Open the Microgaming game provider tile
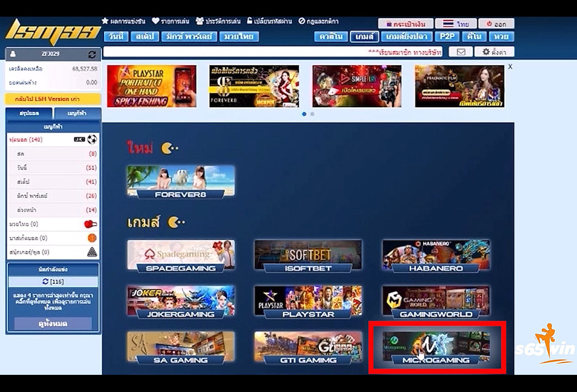 pyautogui.click(x=436, y=348)
